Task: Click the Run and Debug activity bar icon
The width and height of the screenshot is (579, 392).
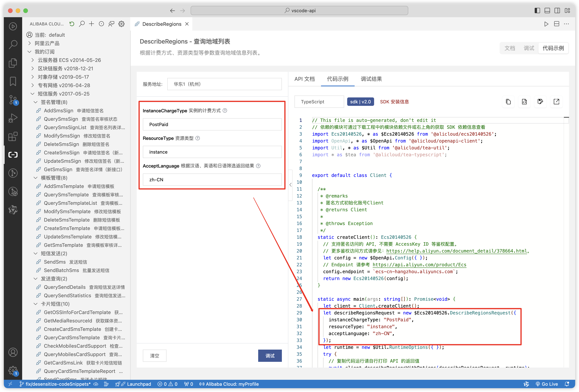Action: (x=13, y=118)
